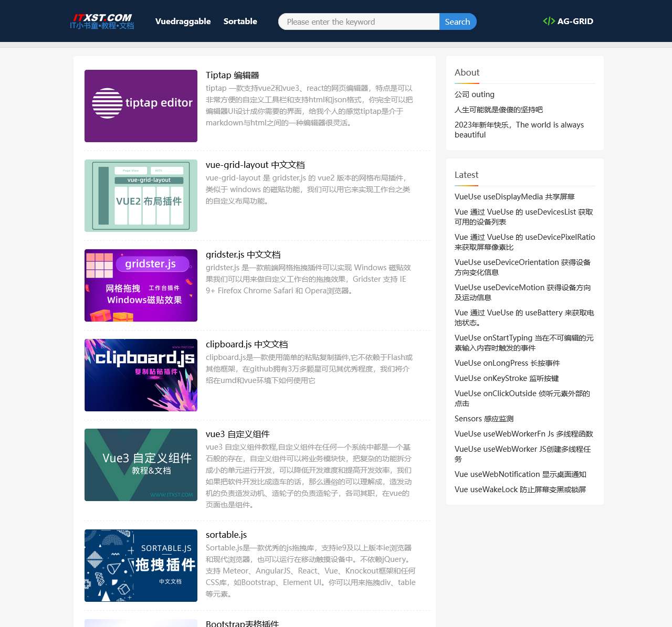Open the useWebWorker JS创建多线程任务 link
The width and height of the screenshot is (672, 627).
pyautogui.click(x=523, y=454)
